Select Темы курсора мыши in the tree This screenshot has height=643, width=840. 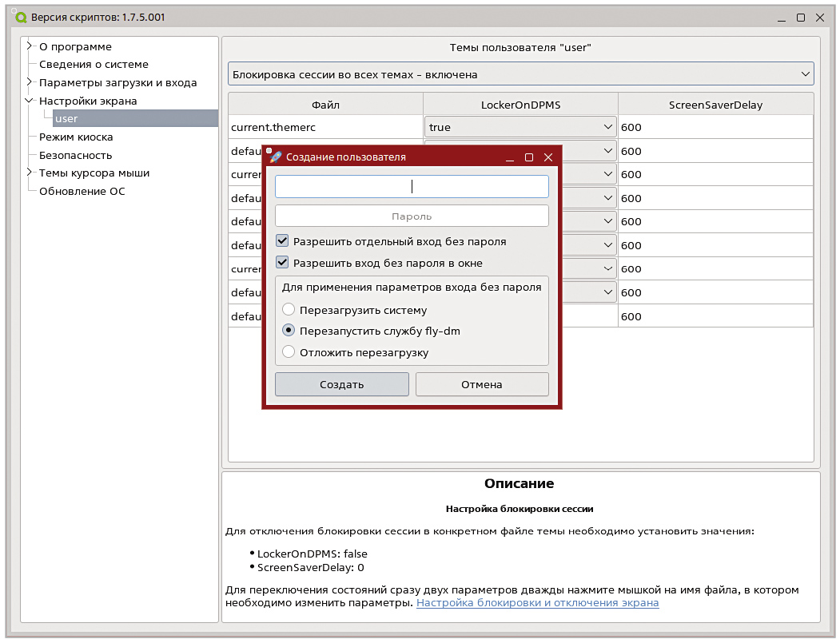94,173
